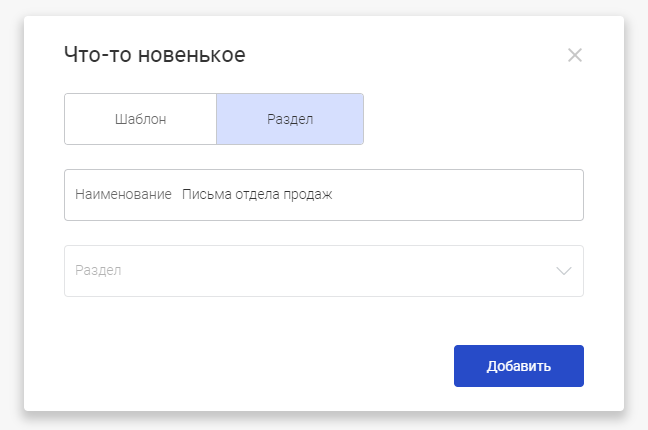Select the Раздел segmented tab

pos(290,119)
